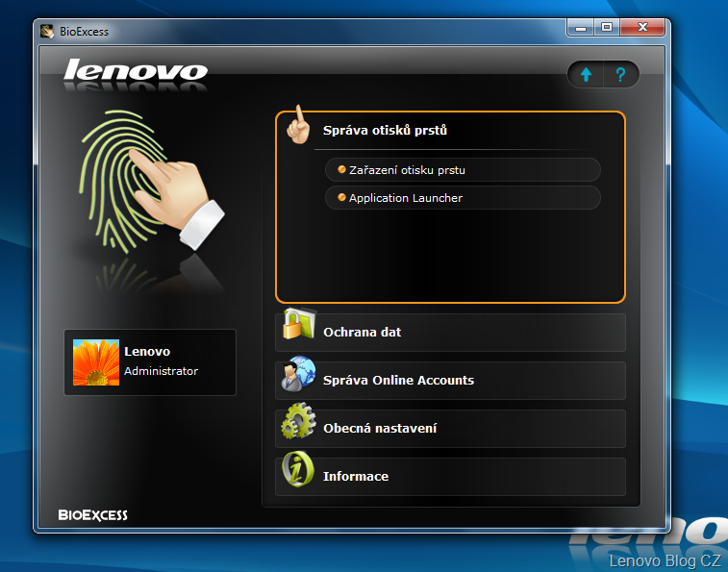This screenshot has width=728, height=572.
Task: Click the blue up arrow icon
Action: 586,75
